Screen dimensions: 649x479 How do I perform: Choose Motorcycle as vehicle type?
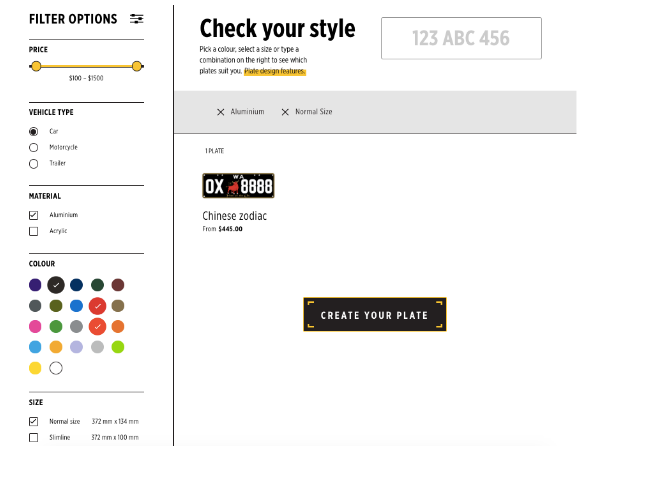(x=34, y=147)
